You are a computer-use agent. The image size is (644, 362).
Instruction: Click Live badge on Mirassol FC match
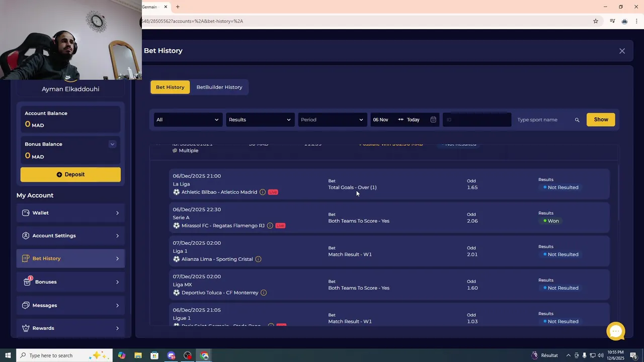[x=280, y=226]
